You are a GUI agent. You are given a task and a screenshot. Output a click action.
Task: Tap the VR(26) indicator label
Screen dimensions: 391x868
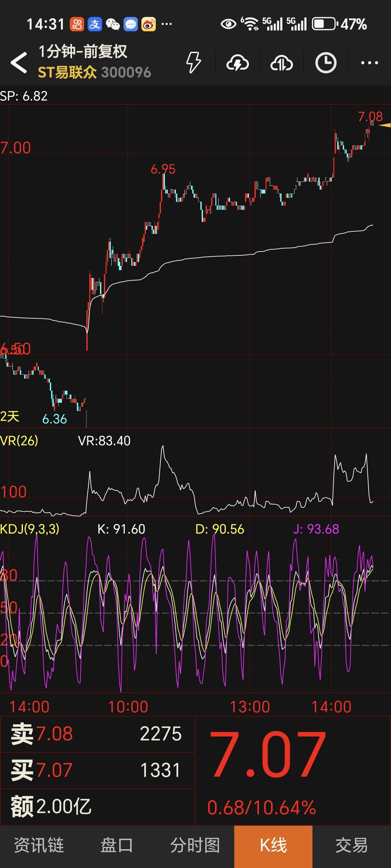pos(19,441)
